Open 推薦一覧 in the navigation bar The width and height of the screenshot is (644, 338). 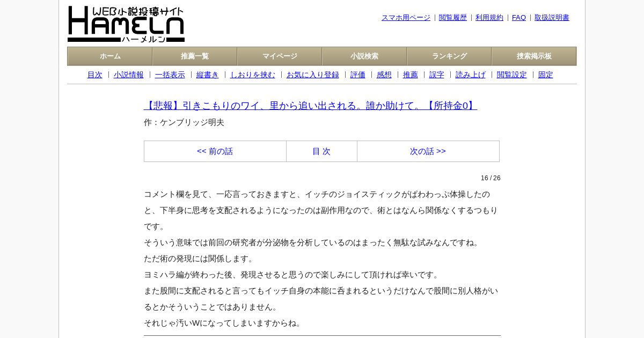[x=195, y=56]
